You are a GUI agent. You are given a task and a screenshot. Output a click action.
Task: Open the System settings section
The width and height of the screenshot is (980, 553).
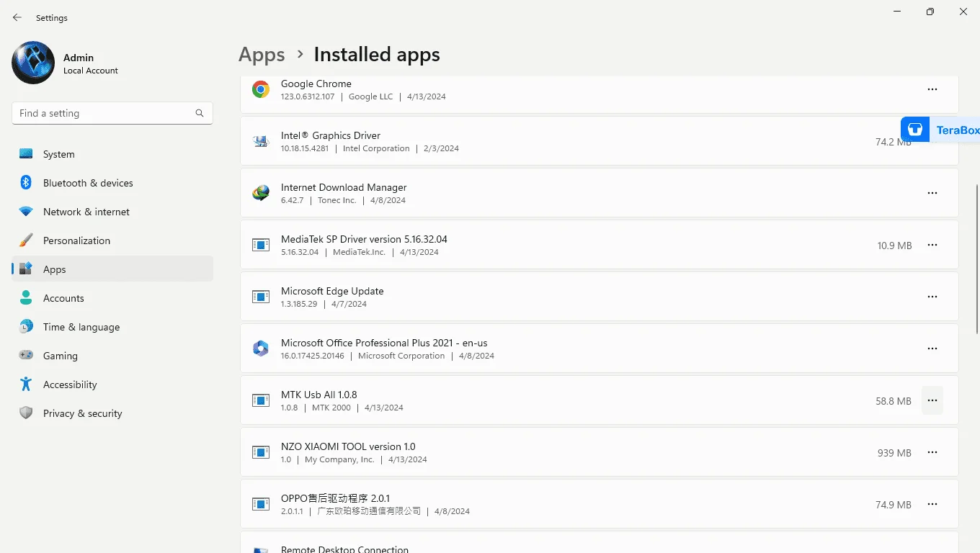tap(112, 154)
